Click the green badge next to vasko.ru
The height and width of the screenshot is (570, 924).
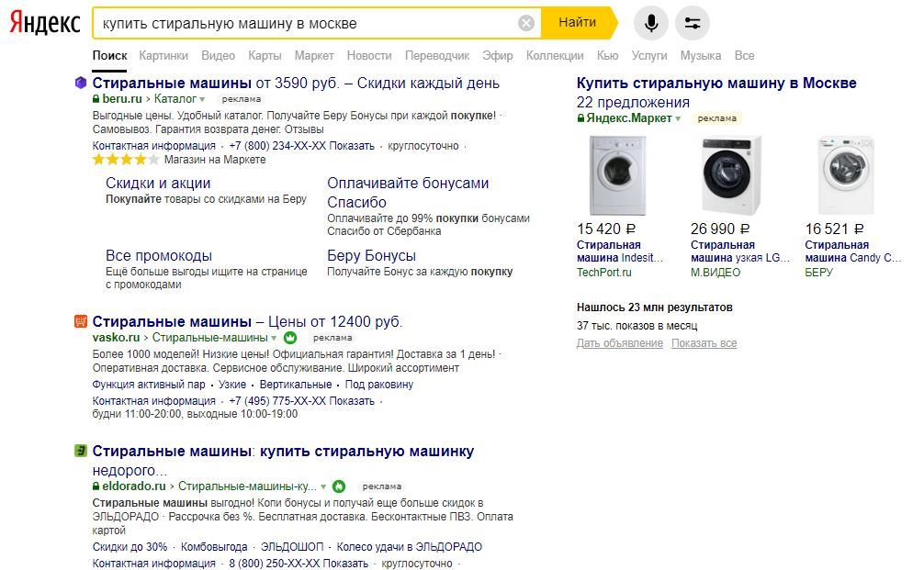pyautogui.click(x=290, y=338)
